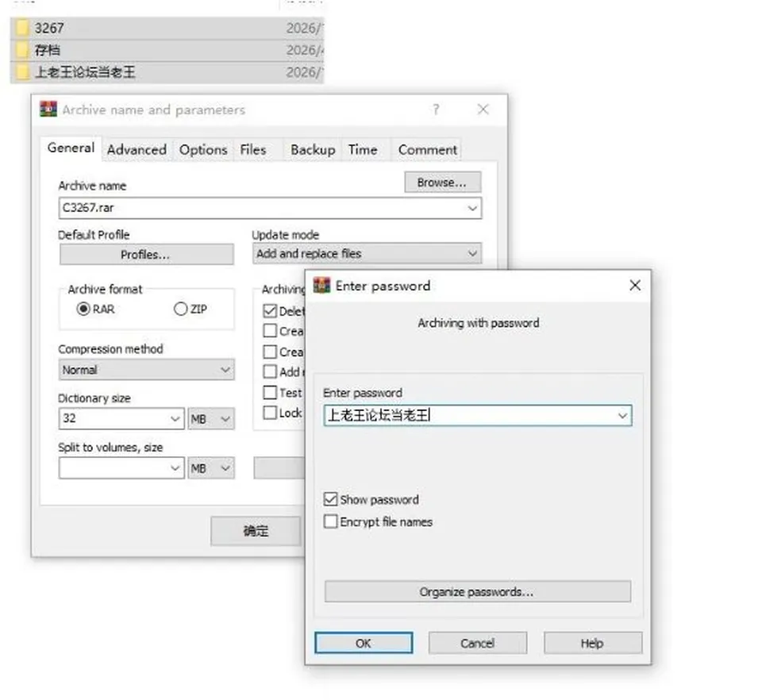Close the Enter password dialog
Viewport: 762px width, 700px height.
[x=635, y=285]
